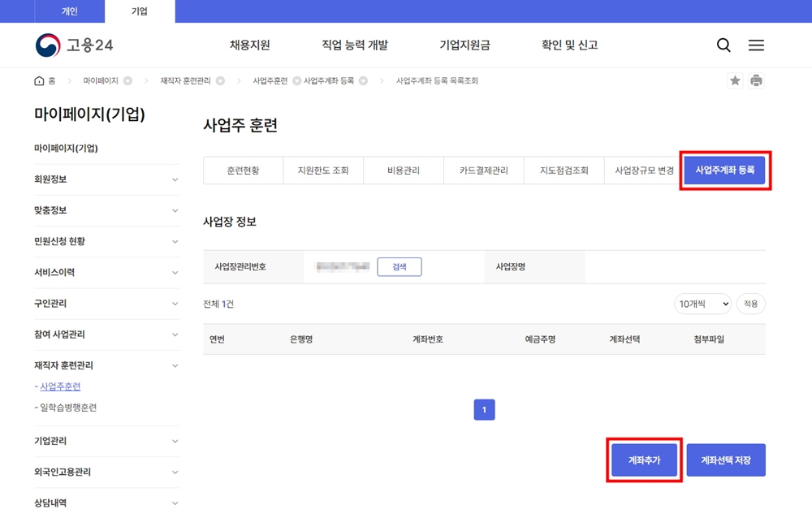The height and width of the screenshot is (518, 812).
Task: Click the home icon in breadcrumb
Action: point(39,81)
